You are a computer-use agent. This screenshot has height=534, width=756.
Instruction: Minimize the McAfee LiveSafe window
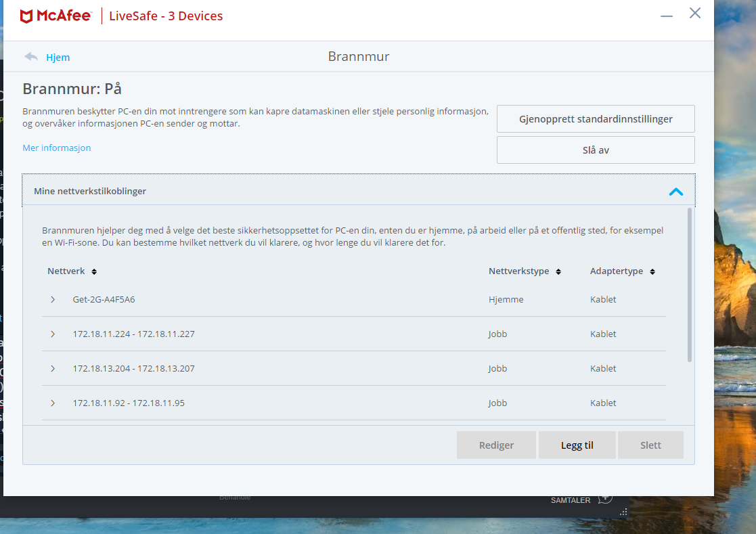click(x=666, y=16)
